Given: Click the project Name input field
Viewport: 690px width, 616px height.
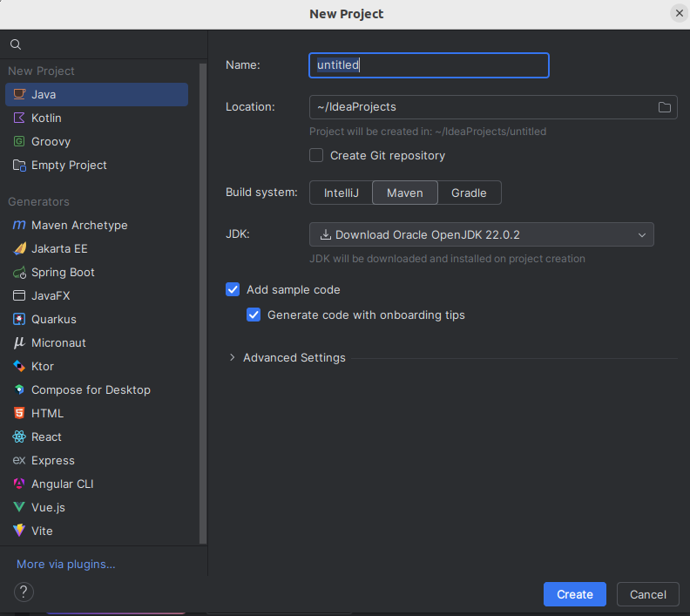Looking at the screenshot, I should [x=429, y=65].
